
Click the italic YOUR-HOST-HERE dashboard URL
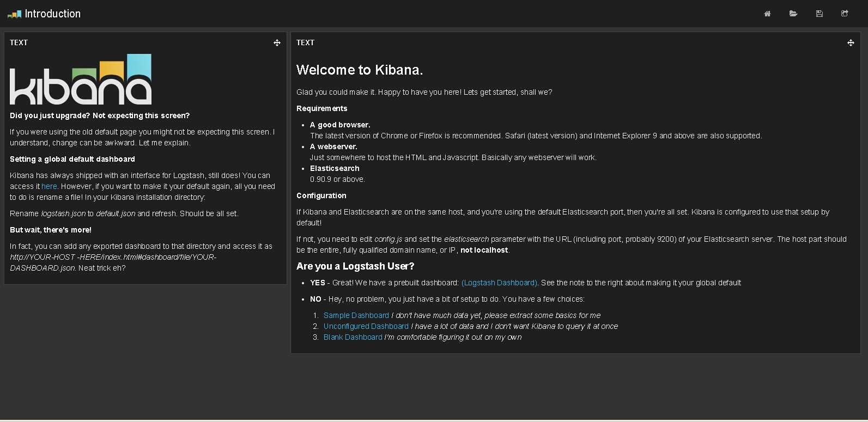pyautogui.click(x=113, y=262)
